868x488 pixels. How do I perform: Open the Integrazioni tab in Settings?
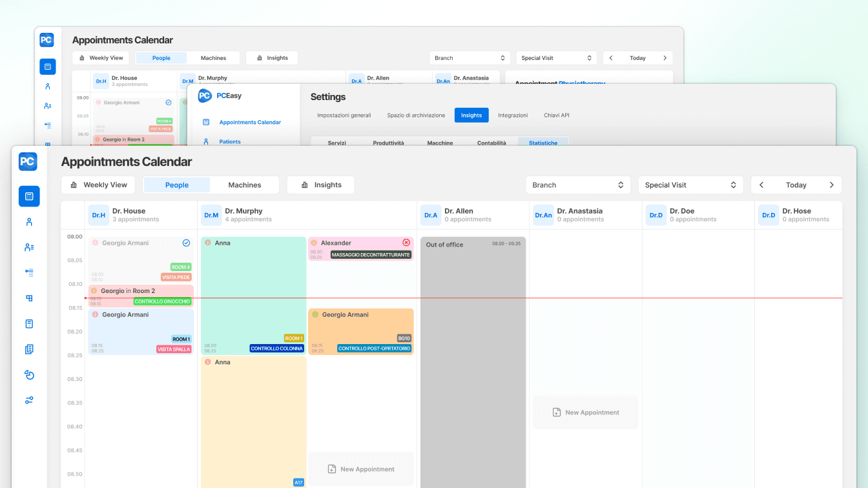click(x=513, y=115)
